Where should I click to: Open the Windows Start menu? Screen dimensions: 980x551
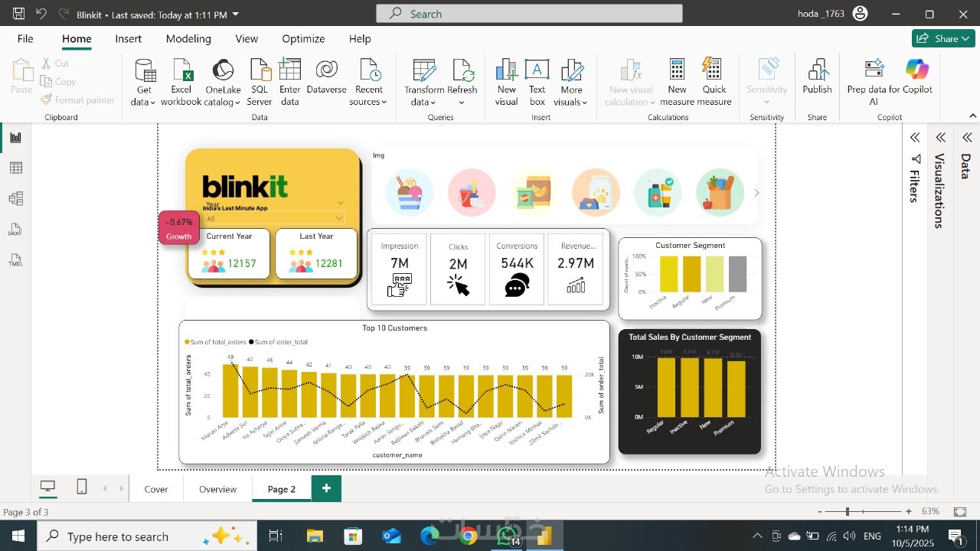point(18,536)
